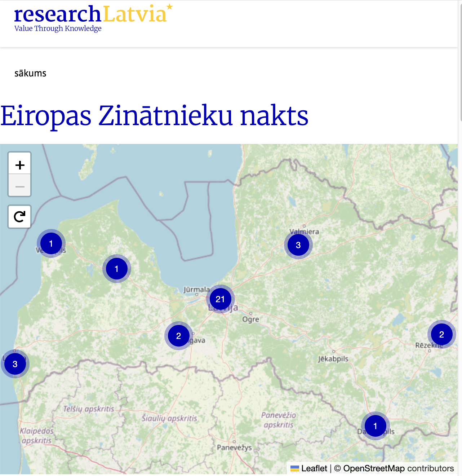Open the marker of 2 near Jelgava
Image resolution: width=462 pixels, height=476 pixels.
point(178,336)
